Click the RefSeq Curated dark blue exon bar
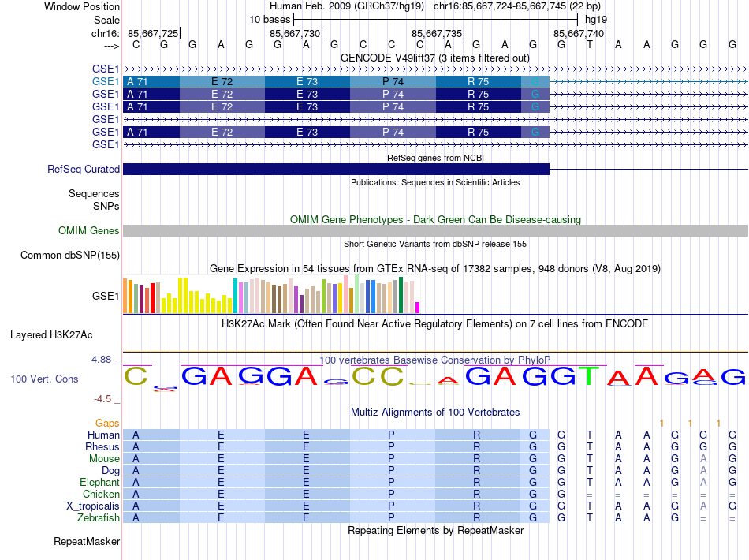 (337, 169)
